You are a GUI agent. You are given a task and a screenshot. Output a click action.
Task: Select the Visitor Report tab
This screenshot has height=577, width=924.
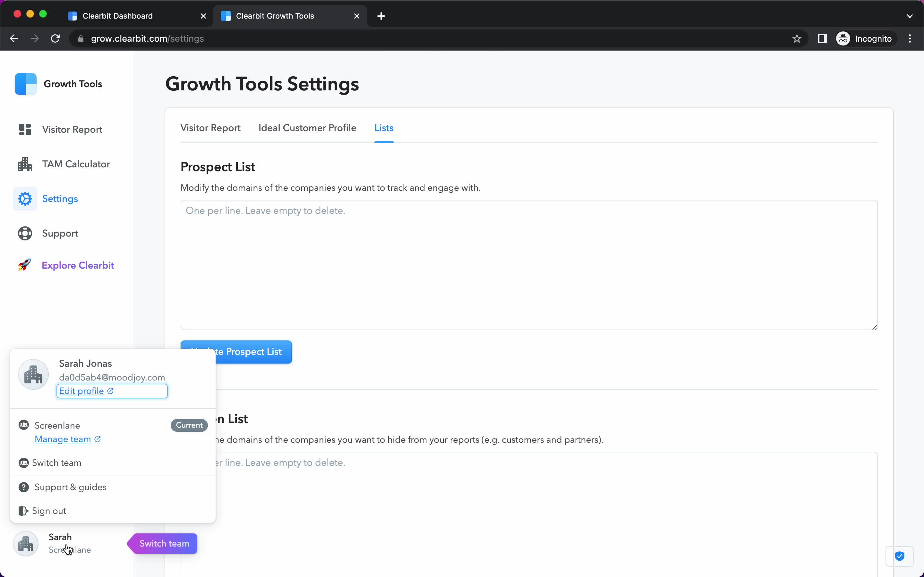210,128
